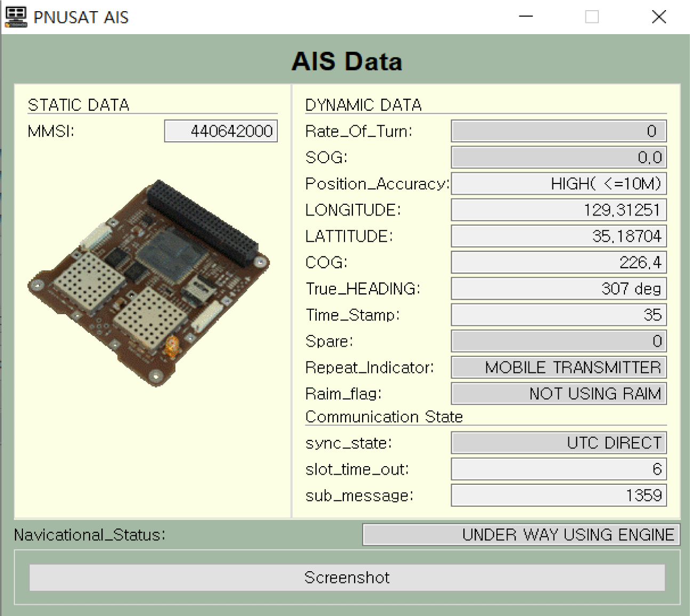Click the LATTITUDE: label

[x=349, y=236]
